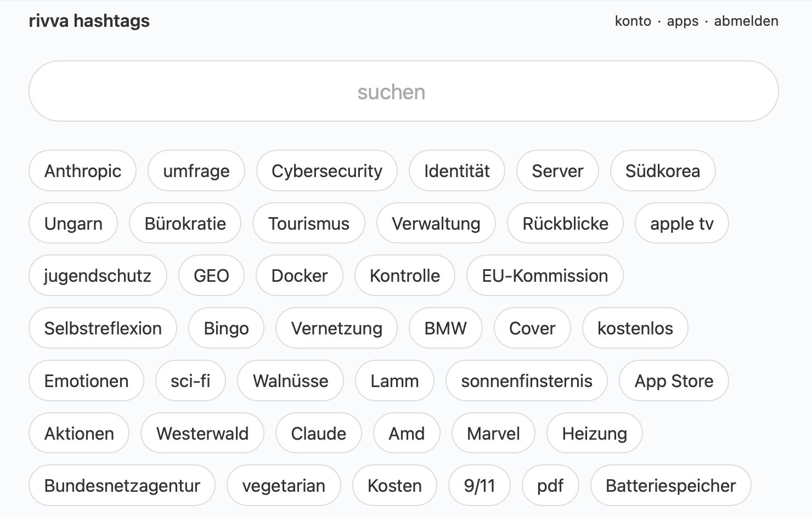Viewport: 812px width, 517px height.
Task: Select the Docker hashtag
Action: [x=300, y=275]
